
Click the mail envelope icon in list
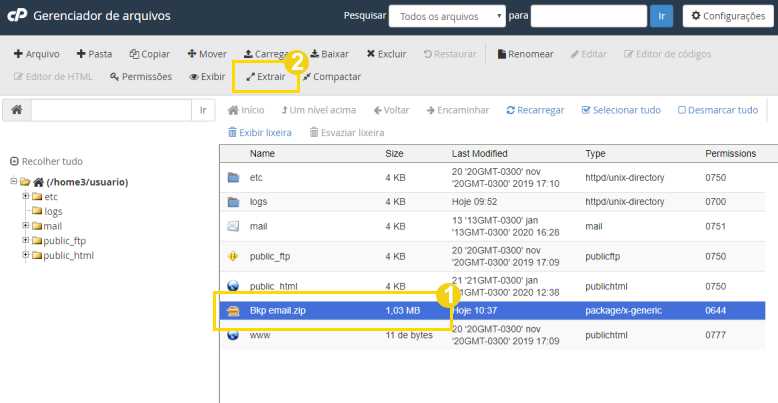pos(233,226)
